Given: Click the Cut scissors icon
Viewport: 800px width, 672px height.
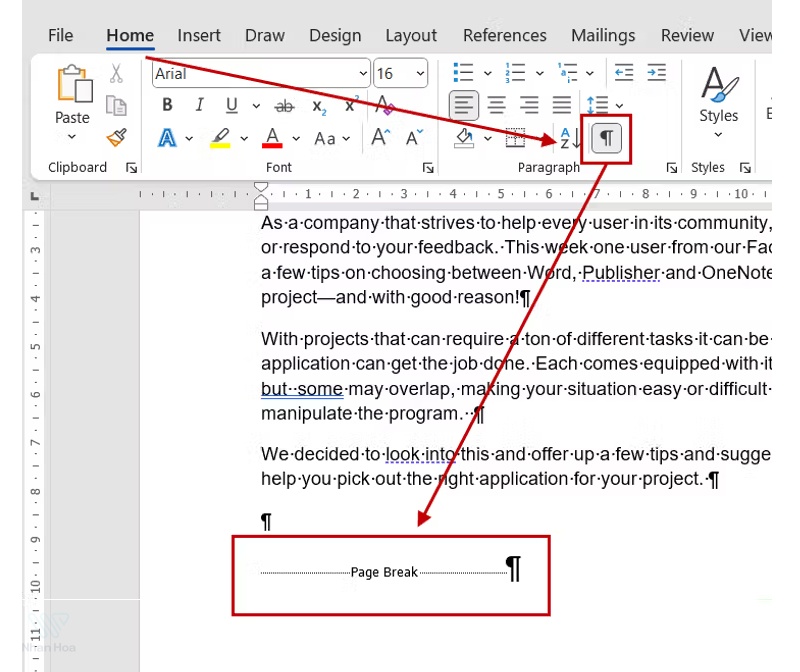Looking at the screenshot, I should point(116,73).
